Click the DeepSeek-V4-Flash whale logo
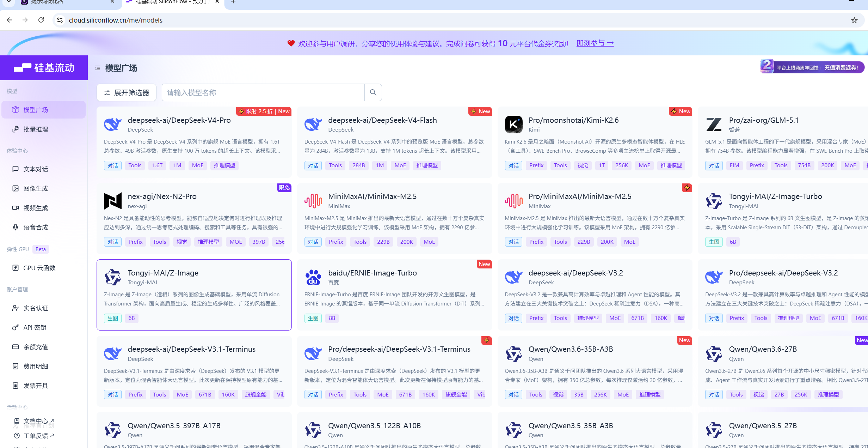868x448 pixels. point(313,125)
